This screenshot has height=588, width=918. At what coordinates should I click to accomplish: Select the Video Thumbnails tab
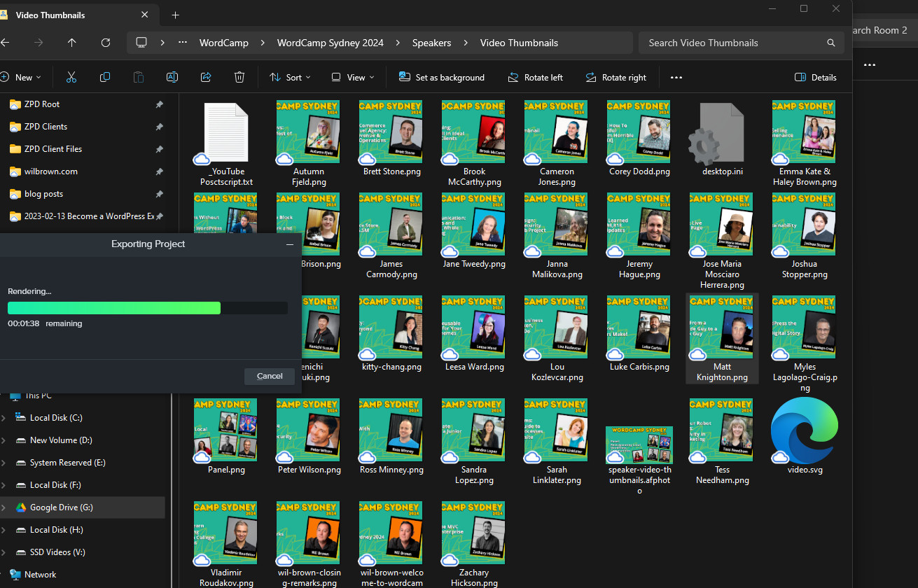[77, 15]
